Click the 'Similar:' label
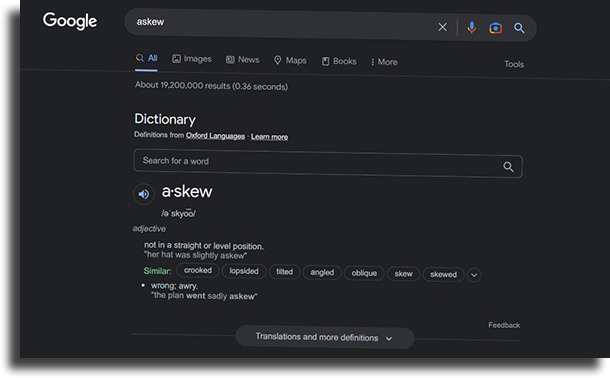 tap(158, 271)
